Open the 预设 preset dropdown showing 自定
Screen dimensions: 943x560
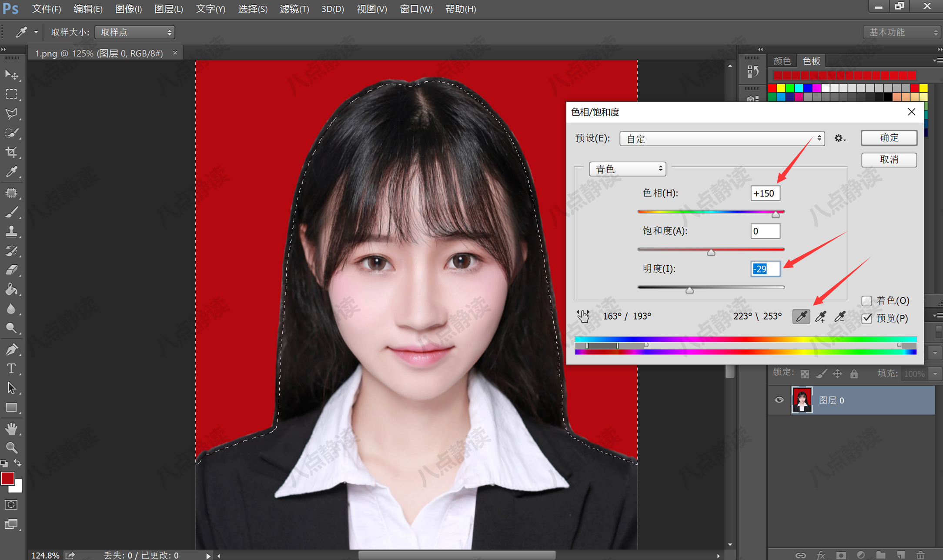pos(722,138)
